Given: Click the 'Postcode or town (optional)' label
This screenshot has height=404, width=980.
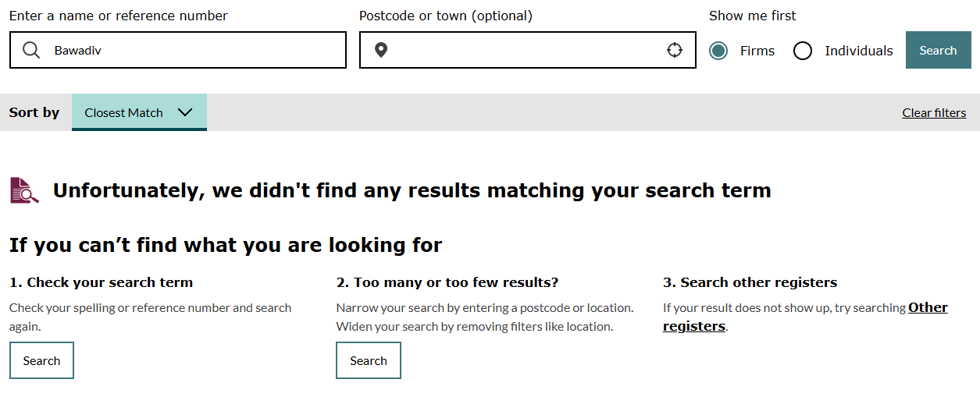Looking at the screenshot, I should pyautogui.click(x=446, y=16).
